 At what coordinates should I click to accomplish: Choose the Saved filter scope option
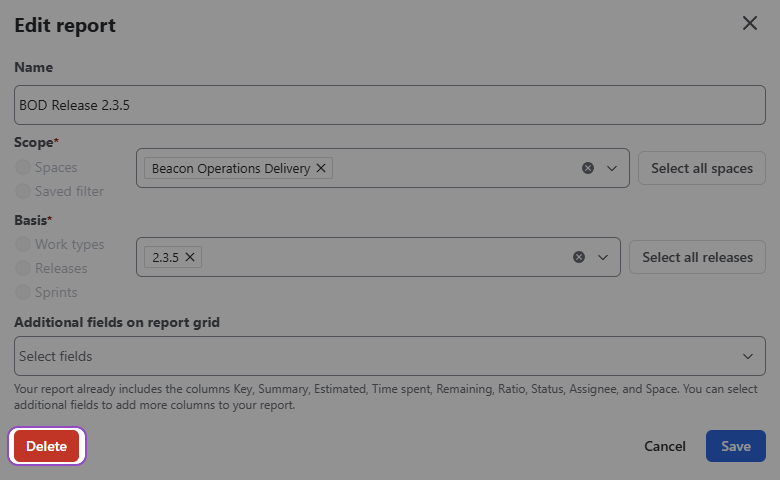(23, 191)
